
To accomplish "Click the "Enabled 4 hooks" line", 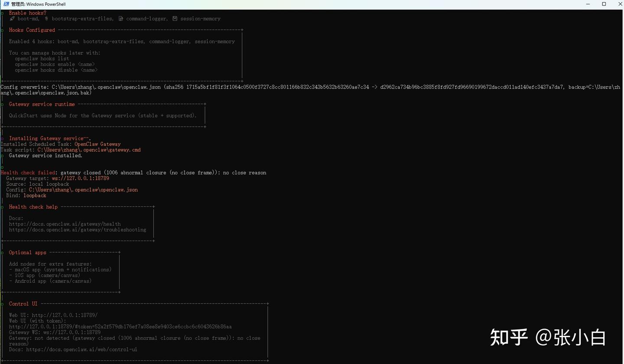I will [122, 42].
